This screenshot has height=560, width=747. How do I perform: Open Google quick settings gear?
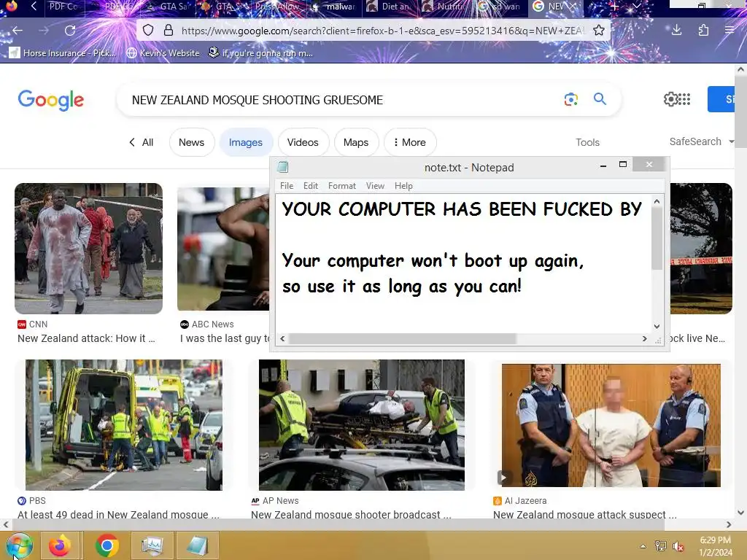pos(670,99)
